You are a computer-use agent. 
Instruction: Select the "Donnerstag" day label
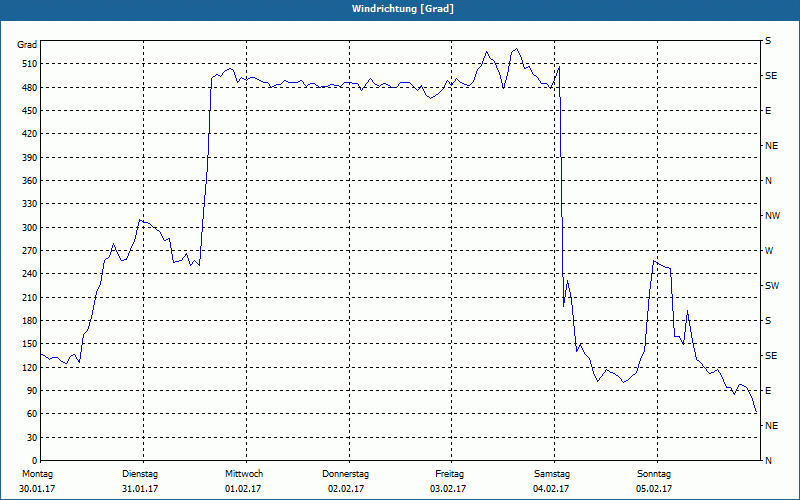tap(345, 474)
